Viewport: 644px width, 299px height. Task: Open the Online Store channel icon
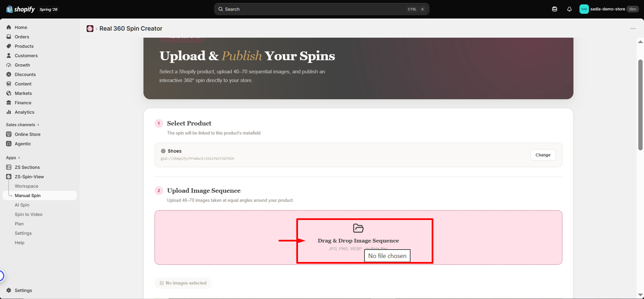(9, 134)
